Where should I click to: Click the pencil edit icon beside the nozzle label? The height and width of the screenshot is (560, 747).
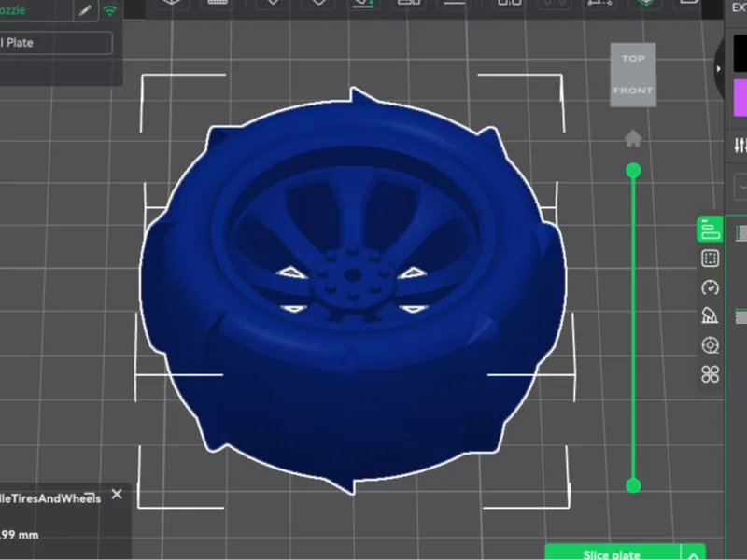[85, 10]
